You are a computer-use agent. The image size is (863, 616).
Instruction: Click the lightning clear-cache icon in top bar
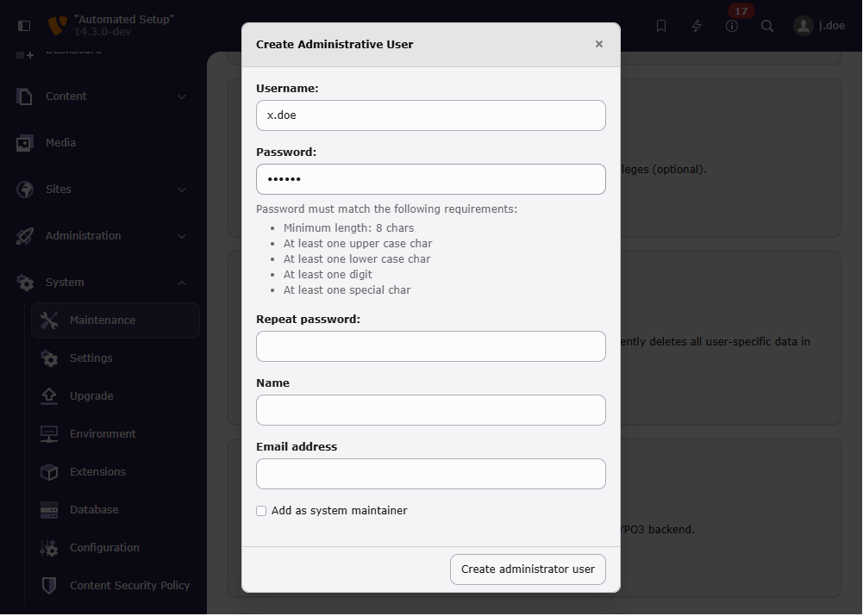696,25
